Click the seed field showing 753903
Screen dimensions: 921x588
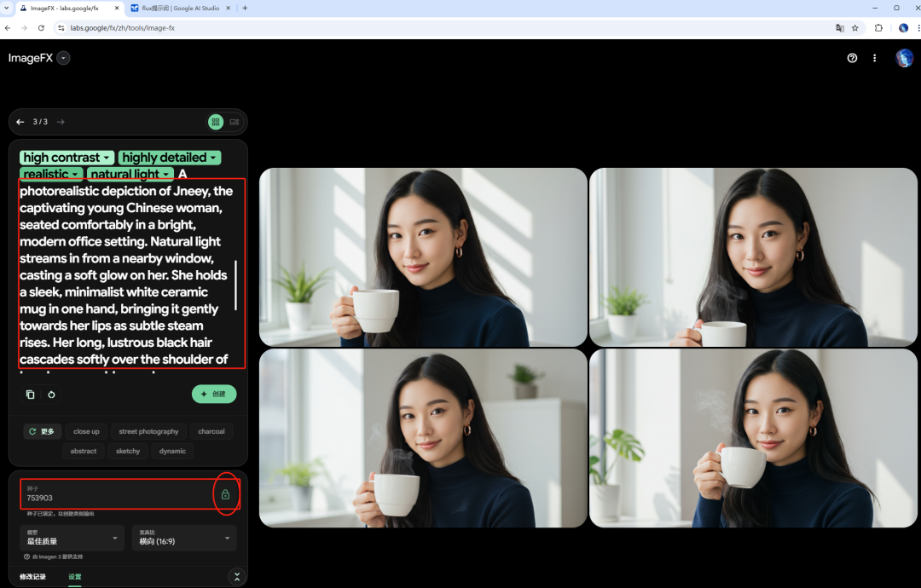tap(118, 494)
